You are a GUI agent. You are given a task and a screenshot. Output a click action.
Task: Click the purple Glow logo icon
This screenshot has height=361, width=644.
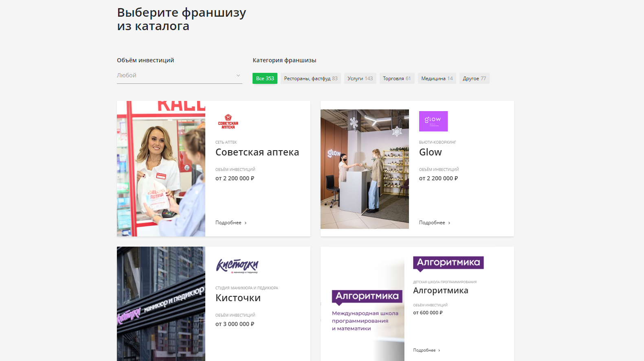(x=433, y=121)
